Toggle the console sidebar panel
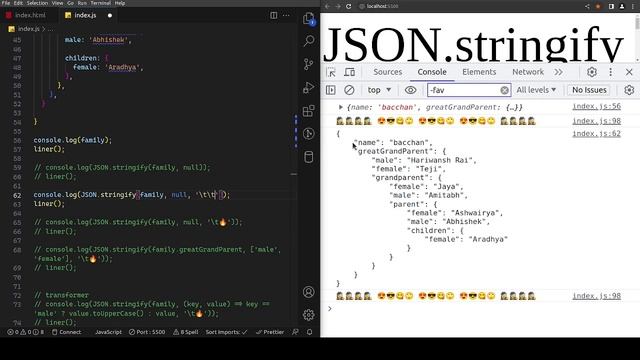 [331, 90]
